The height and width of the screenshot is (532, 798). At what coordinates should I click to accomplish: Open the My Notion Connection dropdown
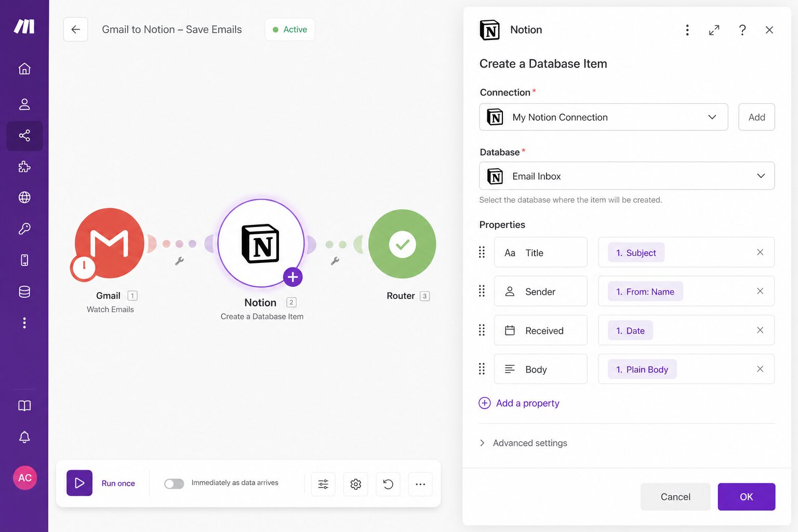(603, 117)
